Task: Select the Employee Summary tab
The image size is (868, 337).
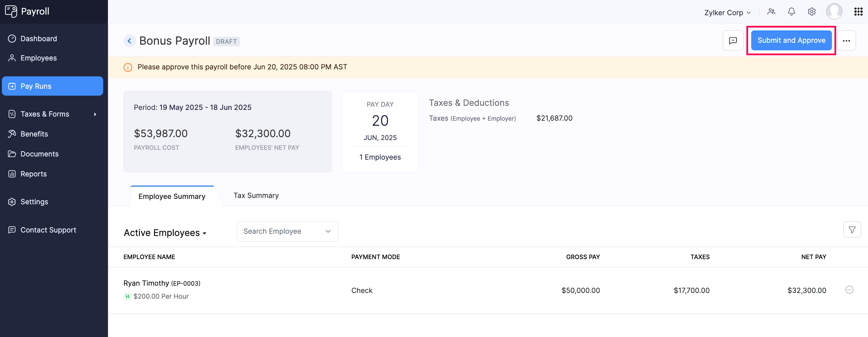Action: pos(172,196)
